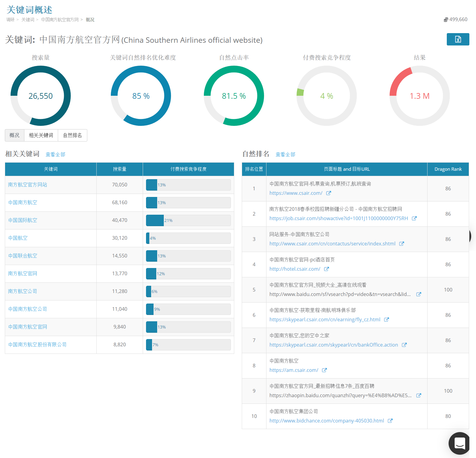The height and width of the screenshot is (458, 476).
Task: Click the 搜索量 column header
Action: coord(120,169)
